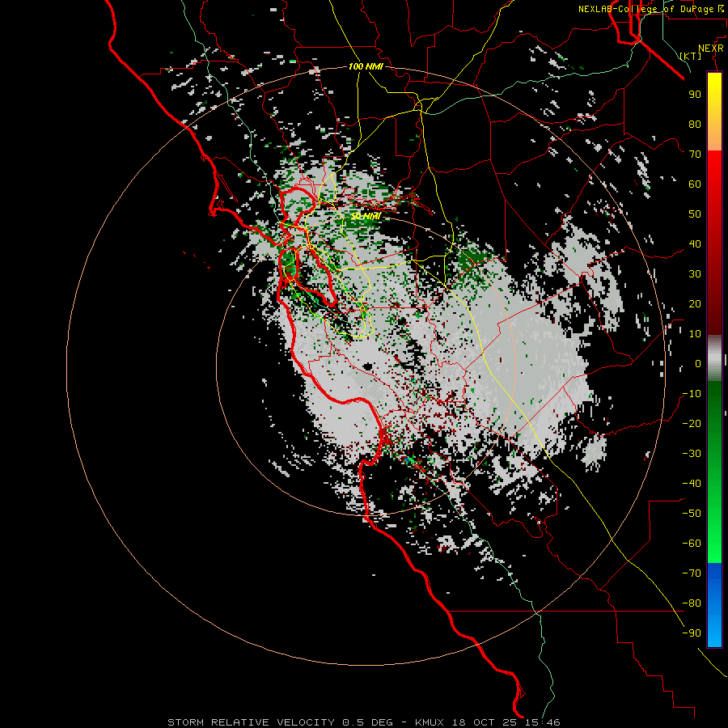Click the [KT] units label above the color scale
The image size is (728, 728).
coord(690,56)
